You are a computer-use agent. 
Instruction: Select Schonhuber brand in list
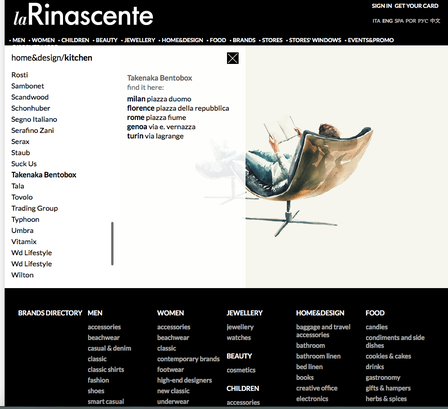[x=31, y=108]
